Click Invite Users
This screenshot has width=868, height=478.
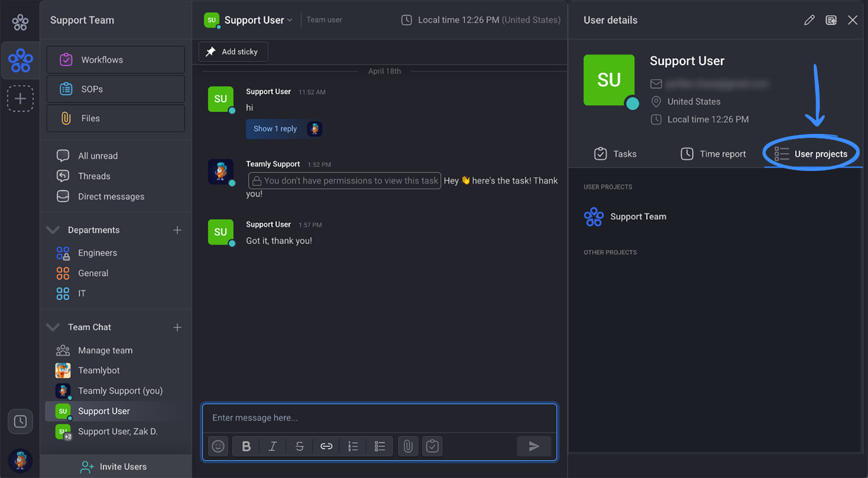114,467
